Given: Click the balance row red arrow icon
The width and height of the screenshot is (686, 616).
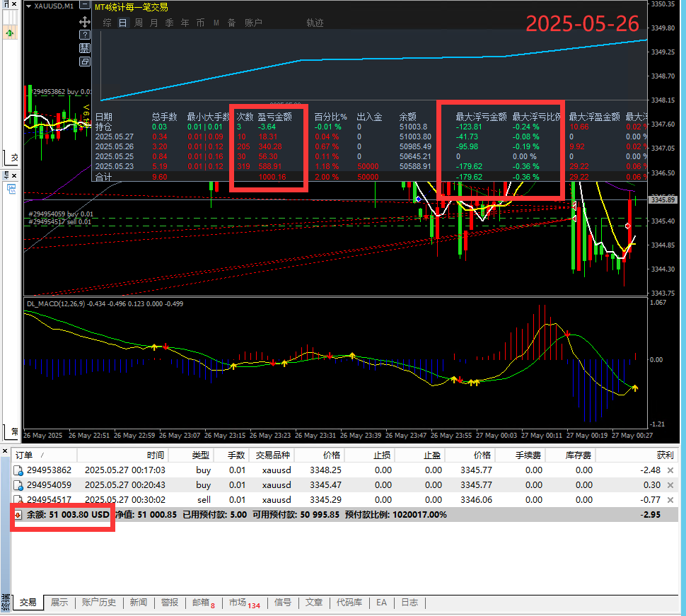Looking at the screenshot, I should click(x=18, y=515).
